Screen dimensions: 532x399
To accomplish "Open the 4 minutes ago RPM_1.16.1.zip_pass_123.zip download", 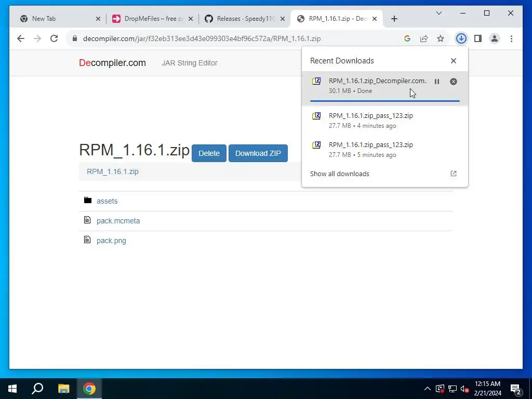I will coord(385,121).
